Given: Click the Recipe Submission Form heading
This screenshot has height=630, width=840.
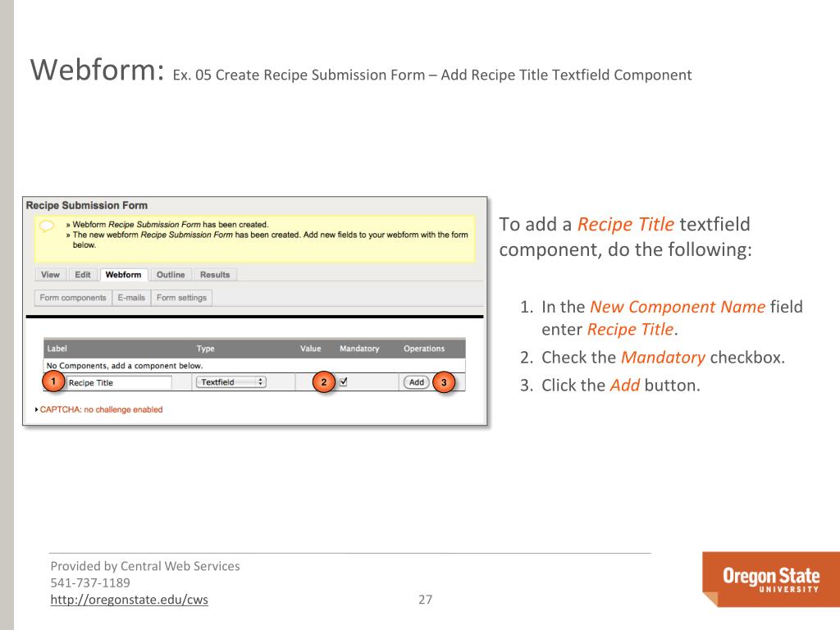Looking at the screenshot, I should click(x=87, y=205).
